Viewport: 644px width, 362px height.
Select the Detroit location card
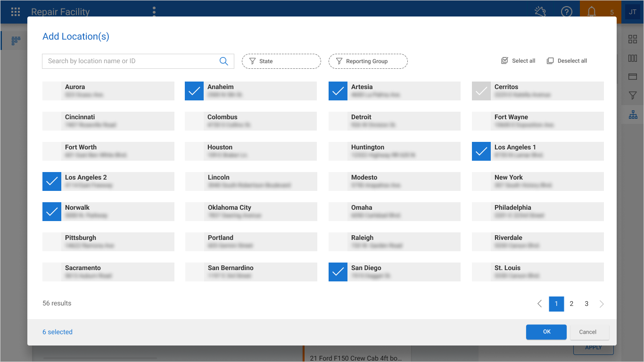coord(395,121)
